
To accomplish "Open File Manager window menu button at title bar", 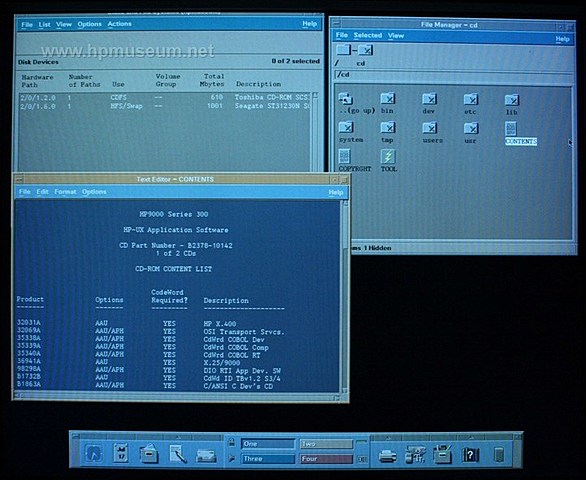I will pyautogui.click(x=336, y=24).
